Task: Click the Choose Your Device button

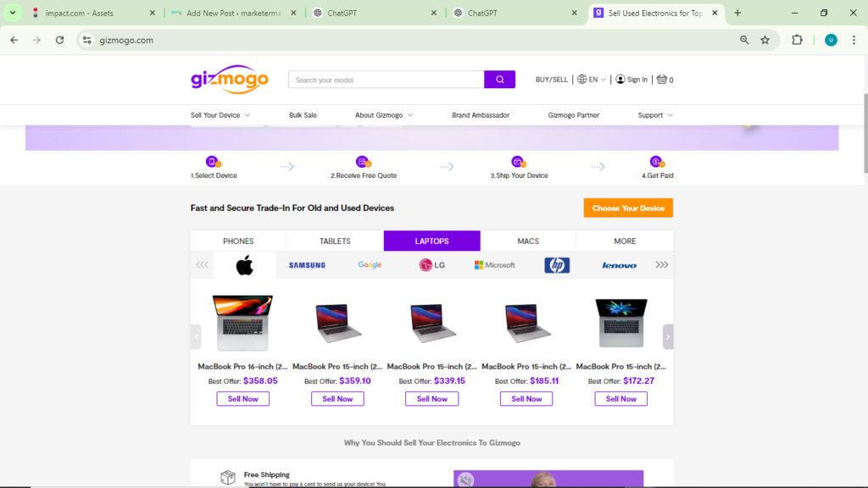Action: pos(628,208)
